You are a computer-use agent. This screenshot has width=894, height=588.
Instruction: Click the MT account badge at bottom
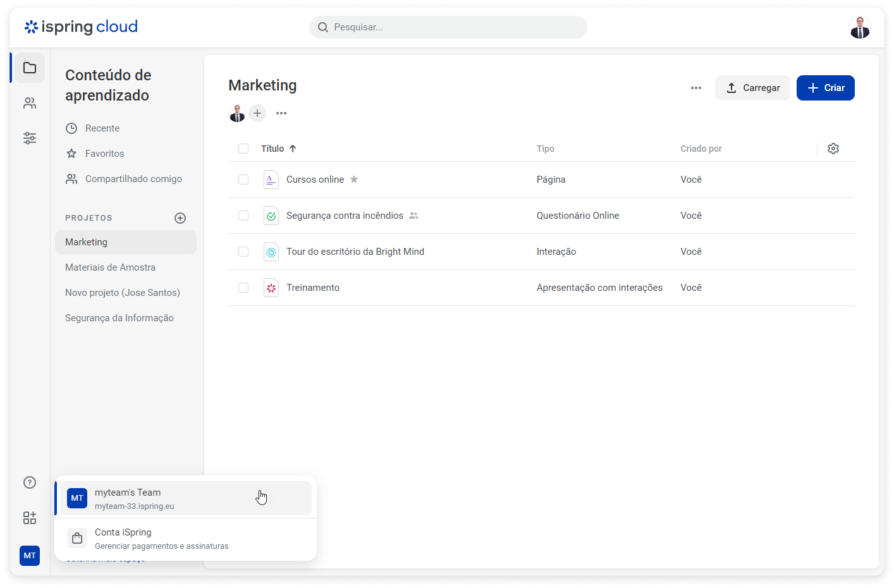30,556
